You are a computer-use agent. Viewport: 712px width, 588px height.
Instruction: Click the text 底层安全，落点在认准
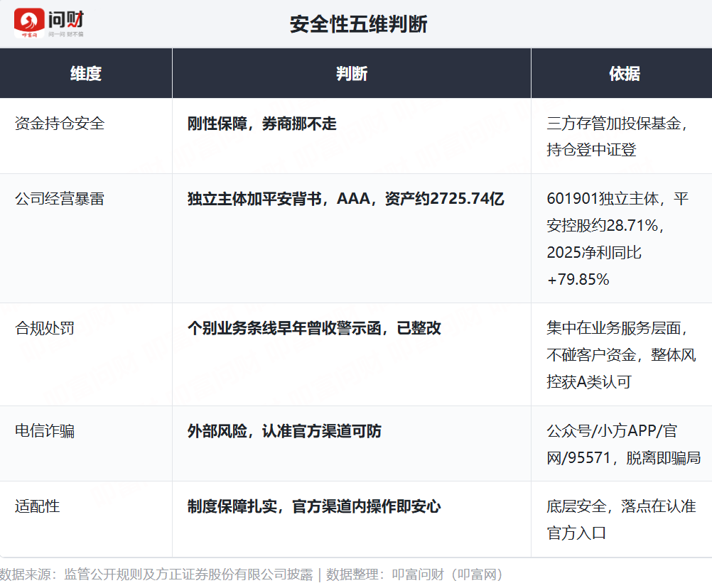(x=621, y=506)
